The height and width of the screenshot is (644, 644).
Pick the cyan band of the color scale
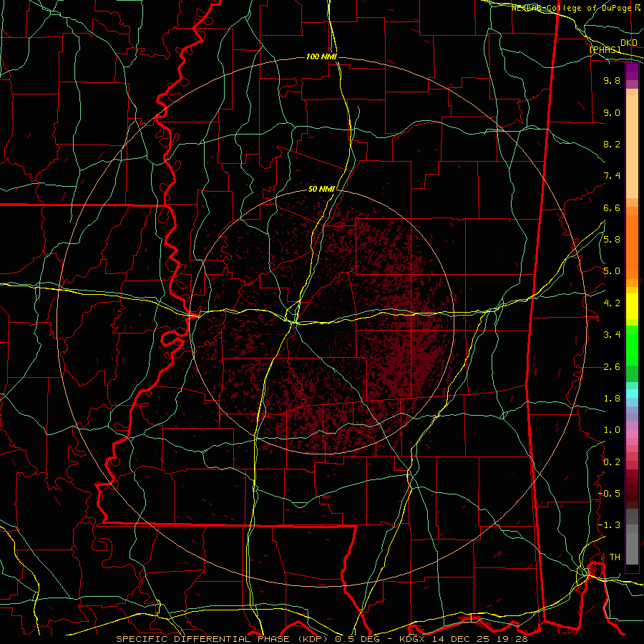[x=632, y=394]
